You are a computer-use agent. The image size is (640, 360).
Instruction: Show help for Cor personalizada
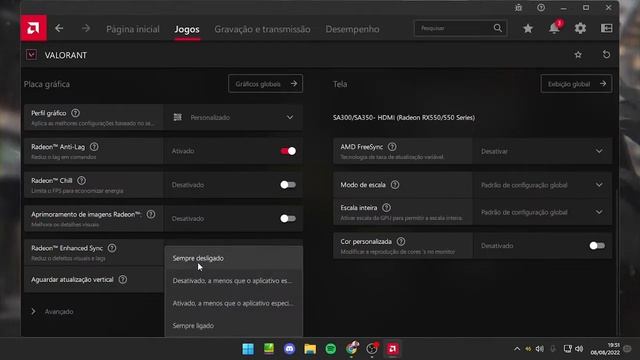(401, 242)
